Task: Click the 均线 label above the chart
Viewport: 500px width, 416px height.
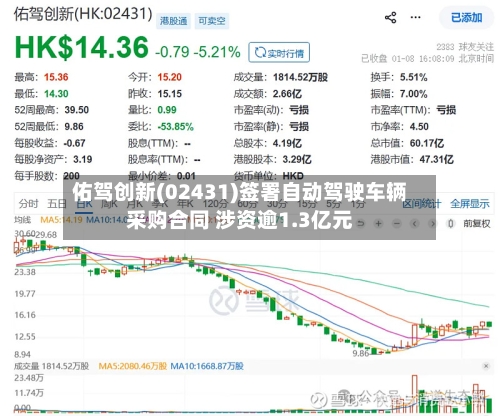Action: pos(23,220)
